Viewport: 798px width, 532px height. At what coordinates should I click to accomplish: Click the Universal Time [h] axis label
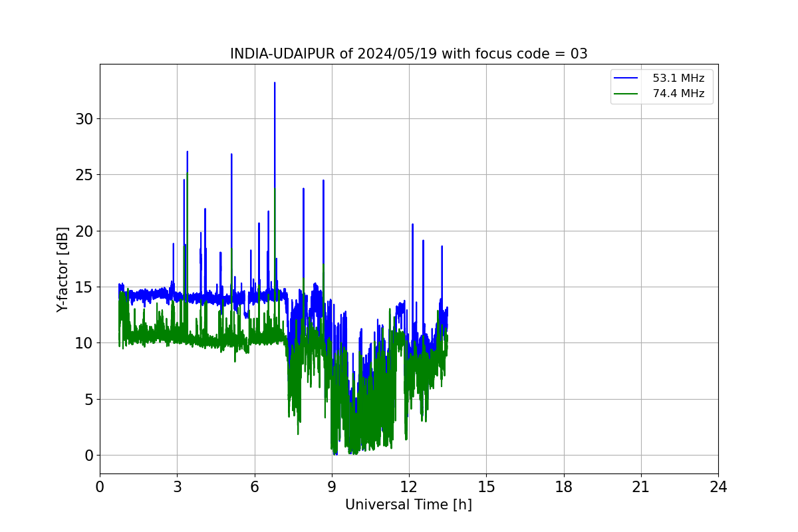click(x=408, y=505)
